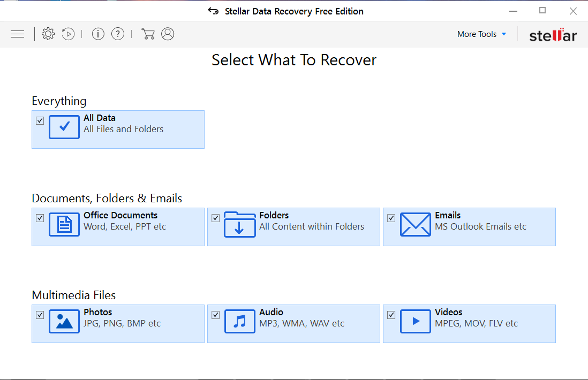Toggle the Audio checkbox
The width and height of the screenshot is (588, 380).
click(x=216, y=315)
